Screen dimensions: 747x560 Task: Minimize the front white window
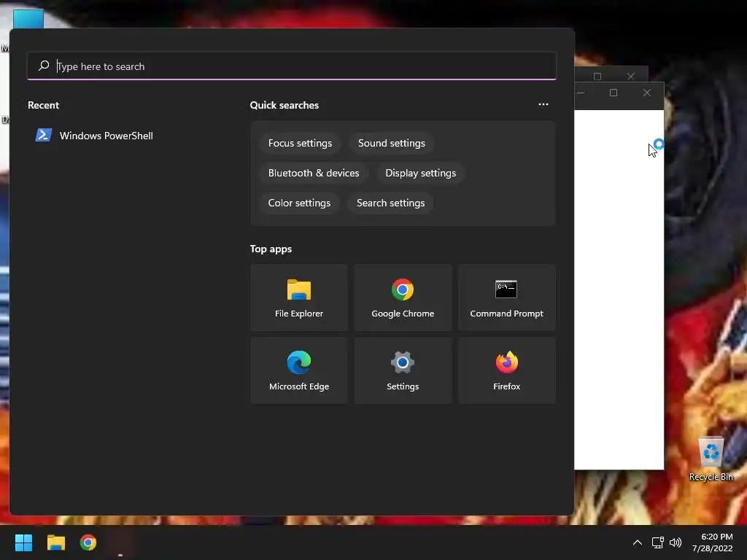point(581,93)
